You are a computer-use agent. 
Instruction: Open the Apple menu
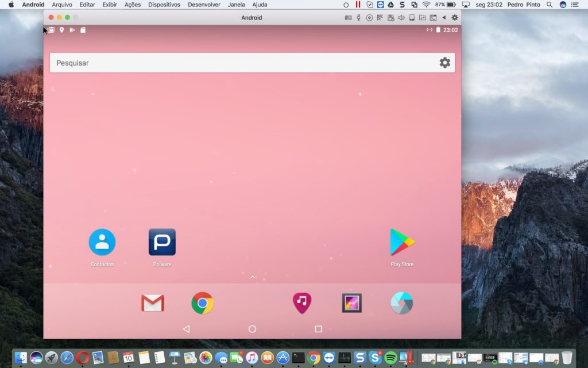point(11,5)
